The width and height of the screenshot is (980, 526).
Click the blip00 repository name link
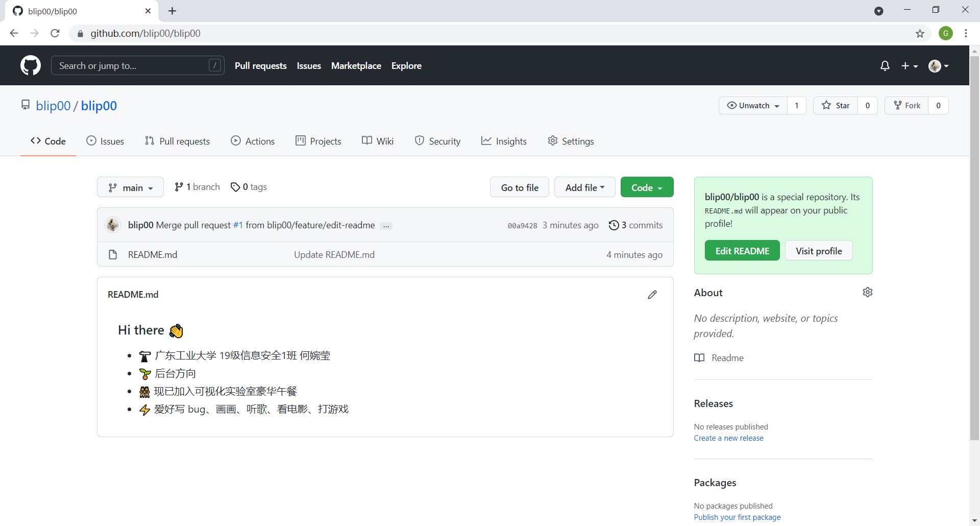point(99,106)
